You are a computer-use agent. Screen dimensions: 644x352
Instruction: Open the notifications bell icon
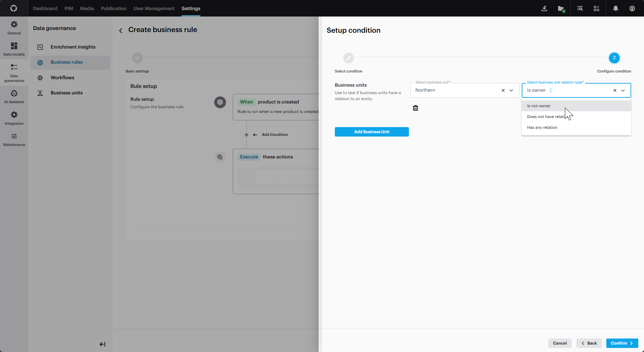click(x=615, y=8)
